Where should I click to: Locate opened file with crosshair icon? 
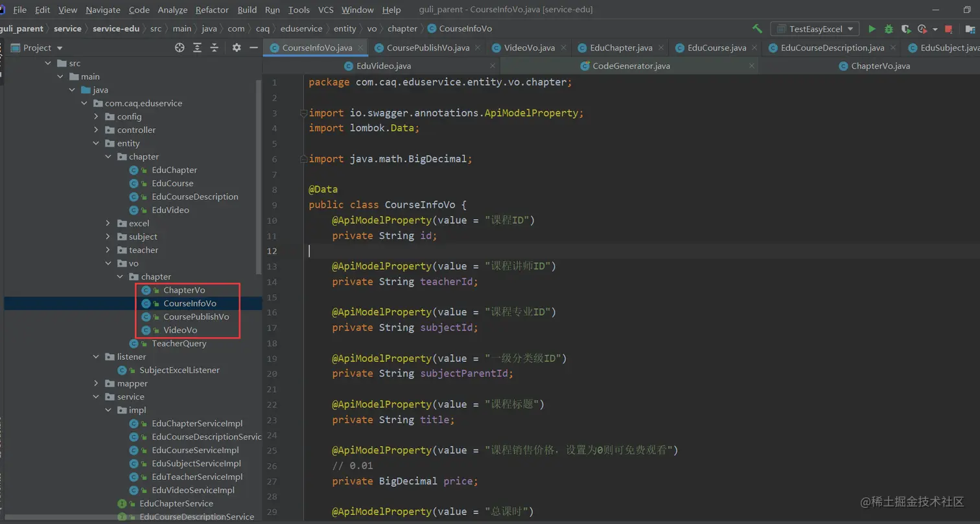pyautogui.click(x=180, y=47)
